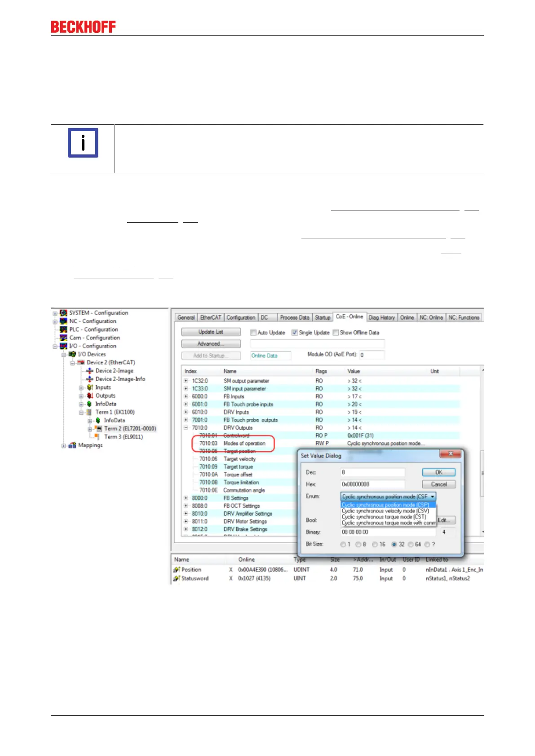The image size is (535, 756).
Task: Click the Term 2 (EL7201-0010) icon
Action: pyautogui.click(x=98, y=429)
